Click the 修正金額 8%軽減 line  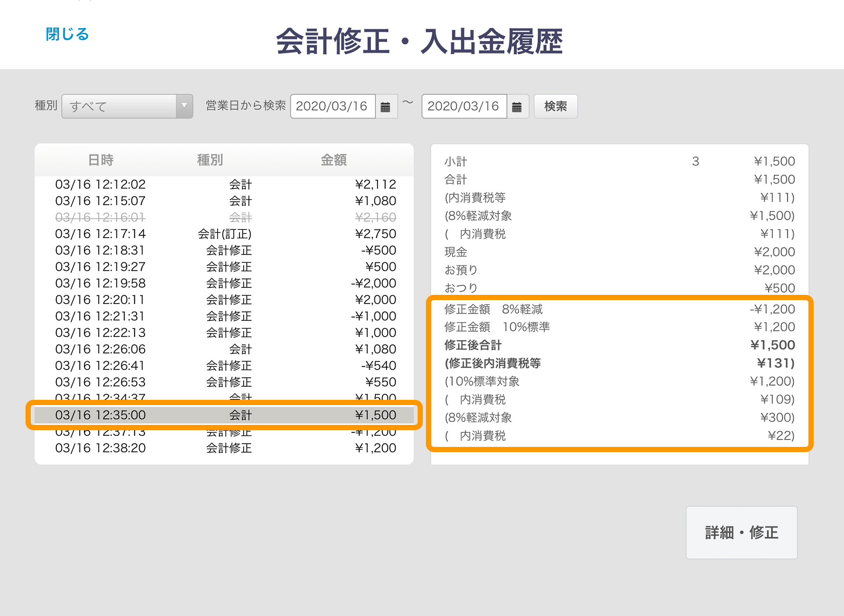click(x=619, y=309)
